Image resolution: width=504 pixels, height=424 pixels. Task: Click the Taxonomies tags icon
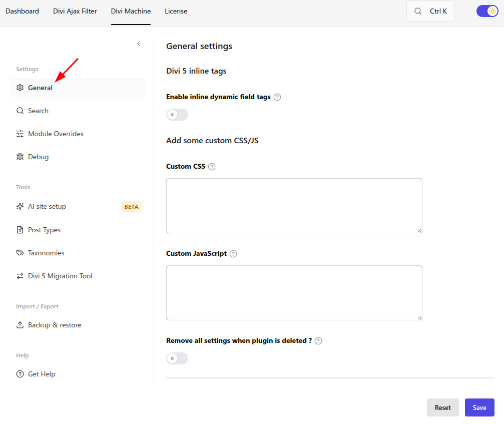pyautogui.click(x=20, y=253)
